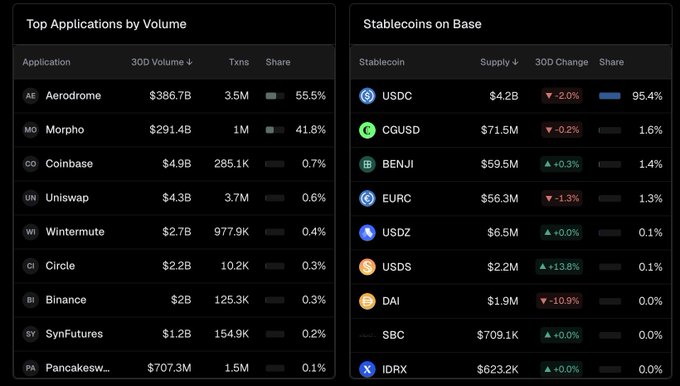Select the SBC stablecoin name

pos(393,335)
